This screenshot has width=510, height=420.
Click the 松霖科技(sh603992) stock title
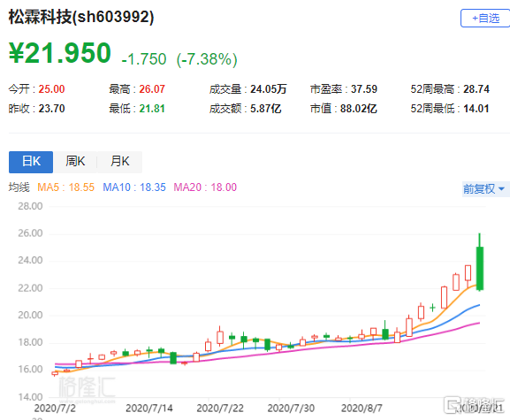(81, 17)
